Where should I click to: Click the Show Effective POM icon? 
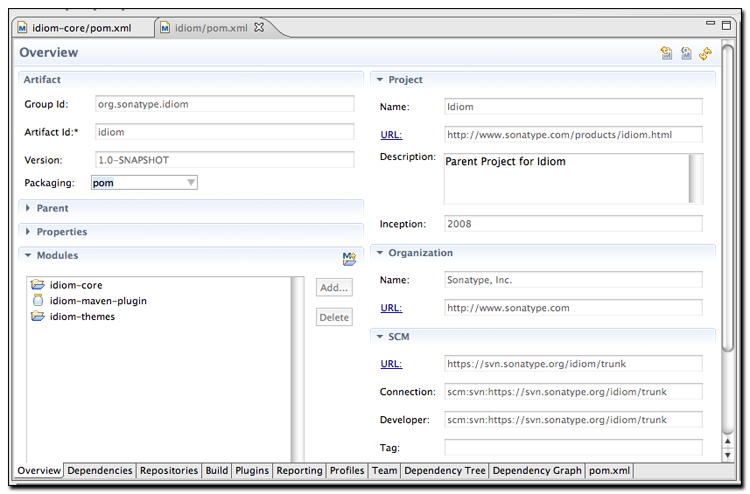tap(686, 53)
